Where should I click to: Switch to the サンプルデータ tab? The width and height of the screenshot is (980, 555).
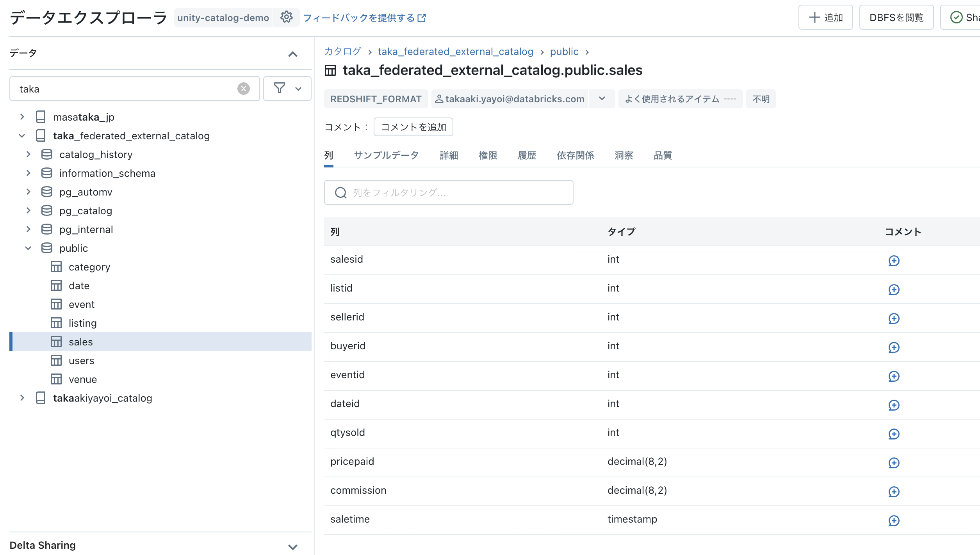(386, 155)
